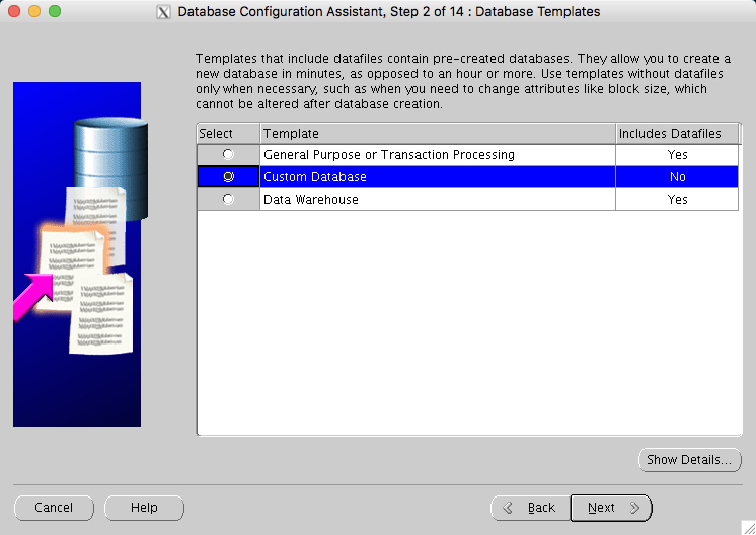Click the chevron icon on the Back button

[x=507, y=508]
